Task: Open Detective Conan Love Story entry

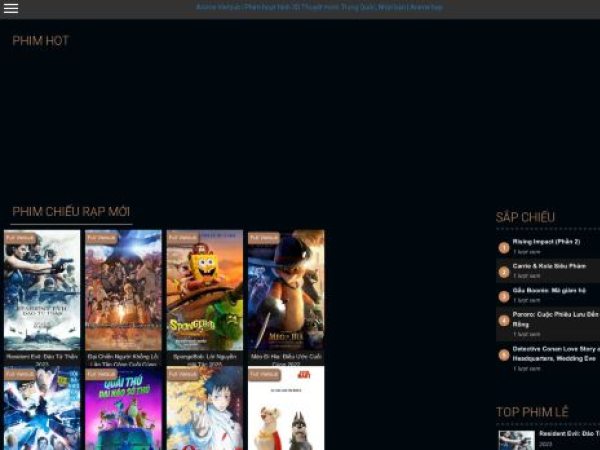Action: pos(556,354)
